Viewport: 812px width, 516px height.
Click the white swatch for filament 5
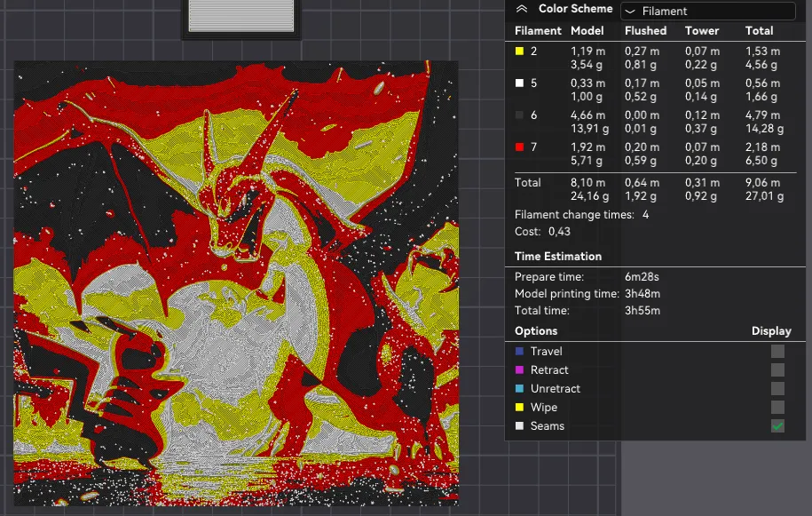[x=519, y=83]
